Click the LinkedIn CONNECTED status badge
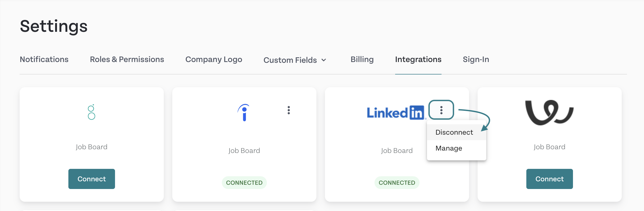644x211 pixels. pyautogui.click(x=397, y=183)
